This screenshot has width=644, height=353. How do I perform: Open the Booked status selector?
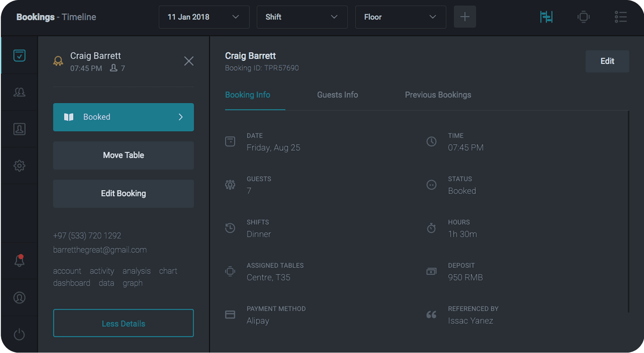click(x=123, y=117)
